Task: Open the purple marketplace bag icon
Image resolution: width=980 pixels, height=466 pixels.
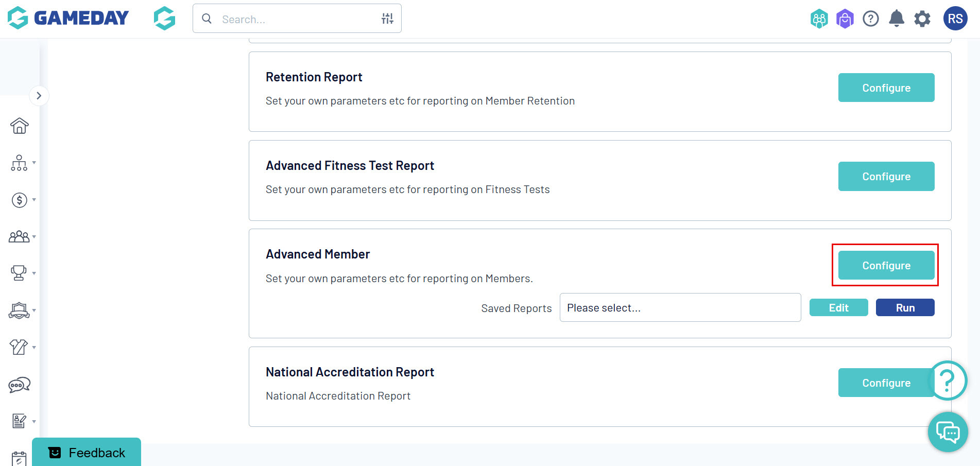Action: 845,19
